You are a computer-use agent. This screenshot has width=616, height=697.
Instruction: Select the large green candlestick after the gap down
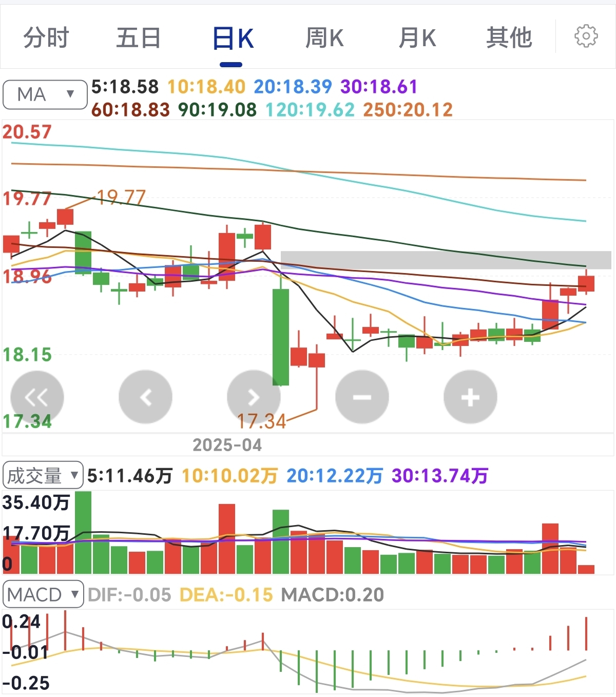pyautogui.click(x=280, y=337)
